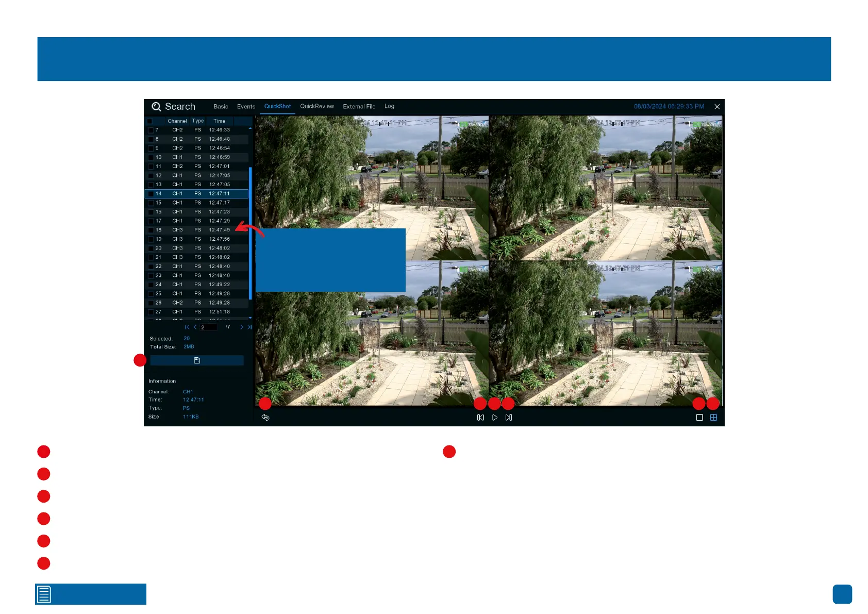Select row 8 time 12:46:48

[x=220, y=139]
